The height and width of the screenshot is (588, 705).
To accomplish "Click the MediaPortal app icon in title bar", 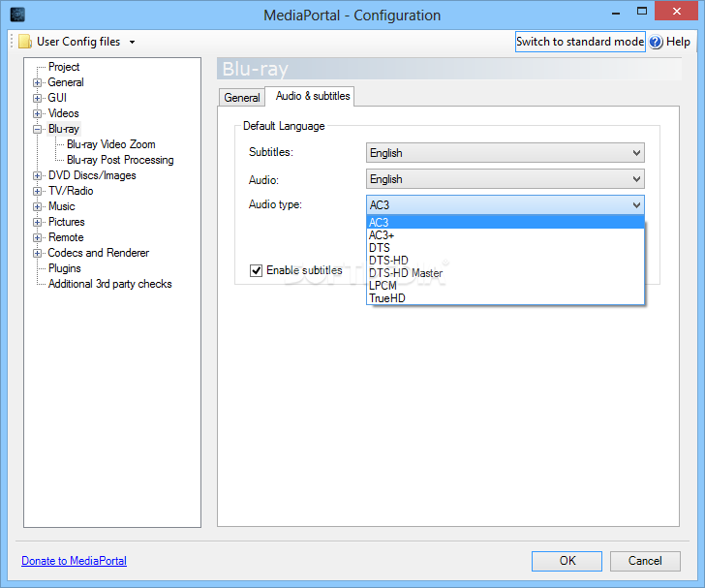I will 17,15.
